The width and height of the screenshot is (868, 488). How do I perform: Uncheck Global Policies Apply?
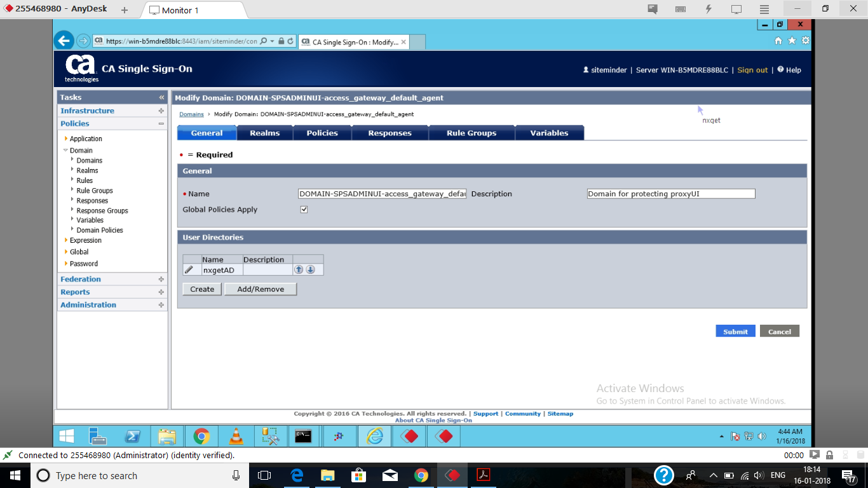click(304, 209)
